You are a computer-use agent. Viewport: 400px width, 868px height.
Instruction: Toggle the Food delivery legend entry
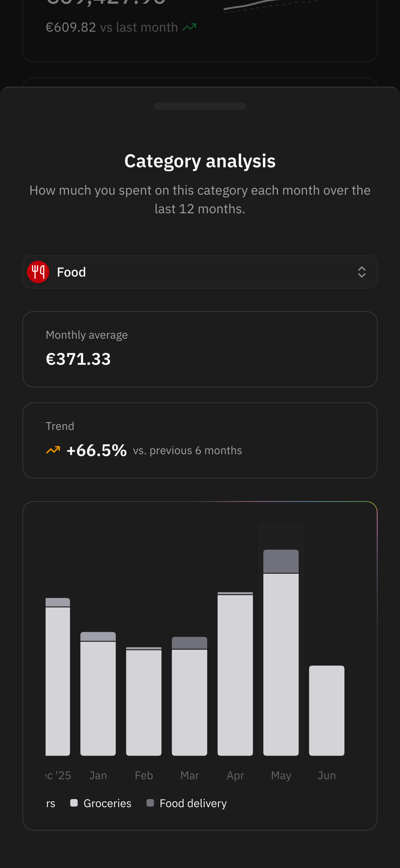tap(187, 803)
